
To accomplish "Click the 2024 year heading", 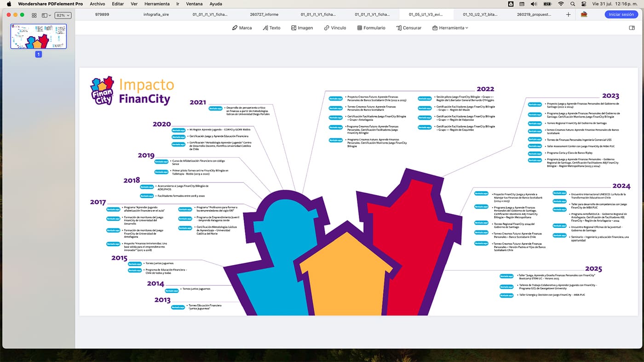I will (621, 186).
